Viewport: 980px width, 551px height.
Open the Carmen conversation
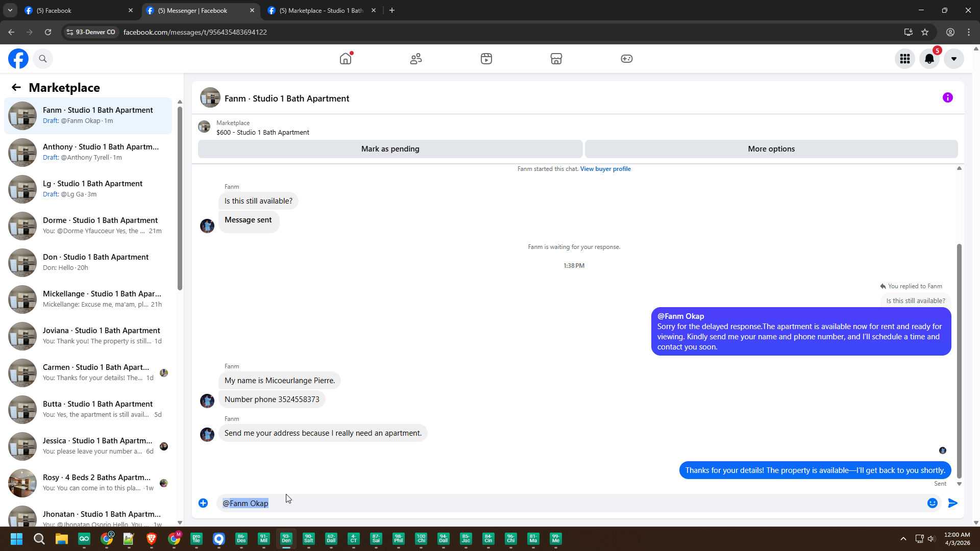pos(88,372)
